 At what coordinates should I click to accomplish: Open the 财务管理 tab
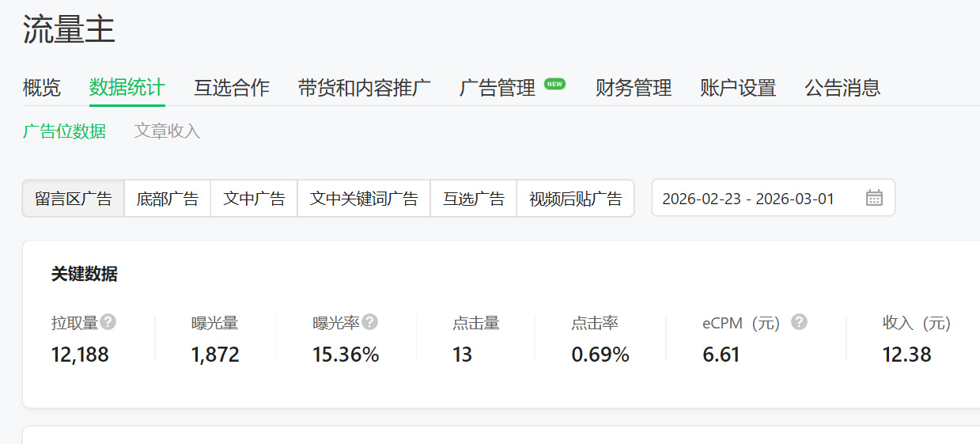(x=634, y=88)
